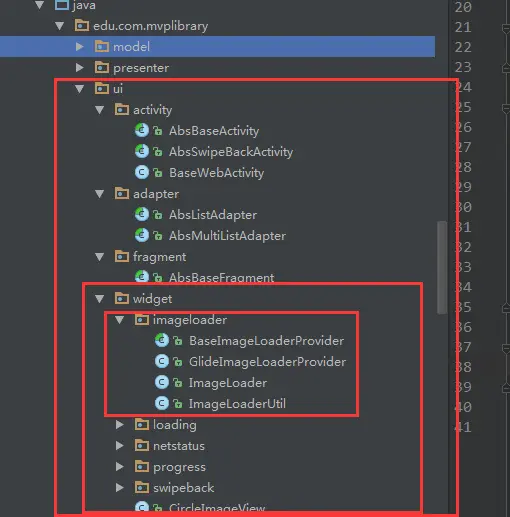Select the BaseImageLoaderProvider file
This screenshot has width=510, height=517.
(266, 341)
